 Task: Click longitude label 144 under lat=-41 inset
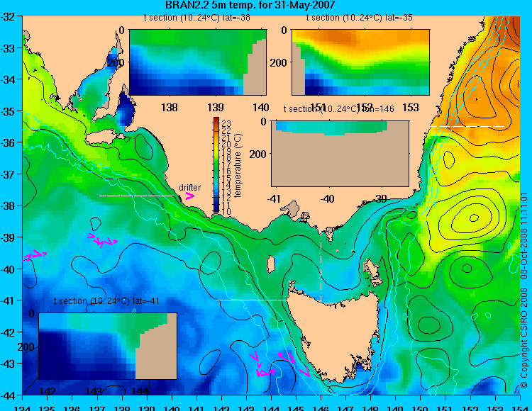[140, 391]
